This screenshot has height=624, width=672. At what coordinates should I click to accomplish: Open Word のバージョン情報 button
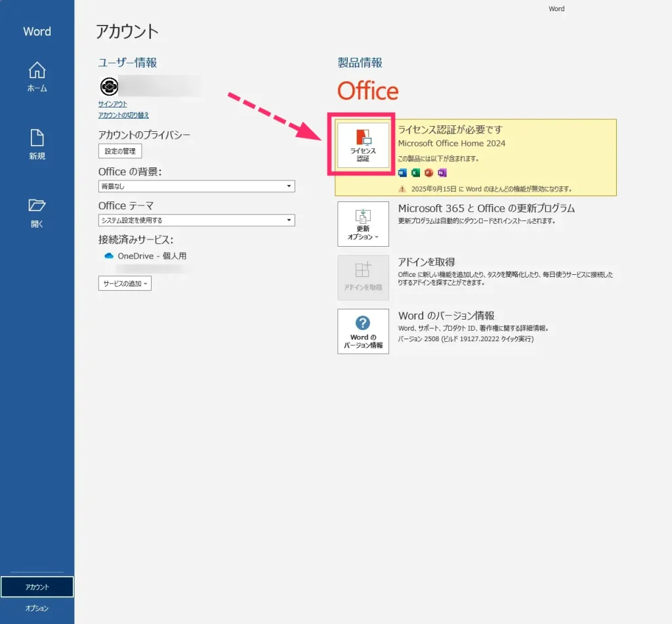coord(363,331)
